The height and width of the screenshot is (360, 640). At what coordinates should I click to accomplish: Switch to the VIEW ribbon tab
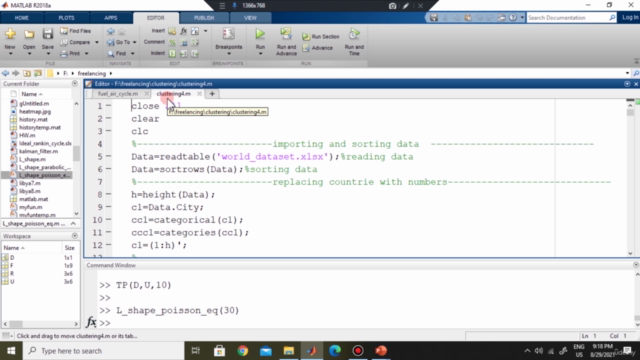pos(250,18)
